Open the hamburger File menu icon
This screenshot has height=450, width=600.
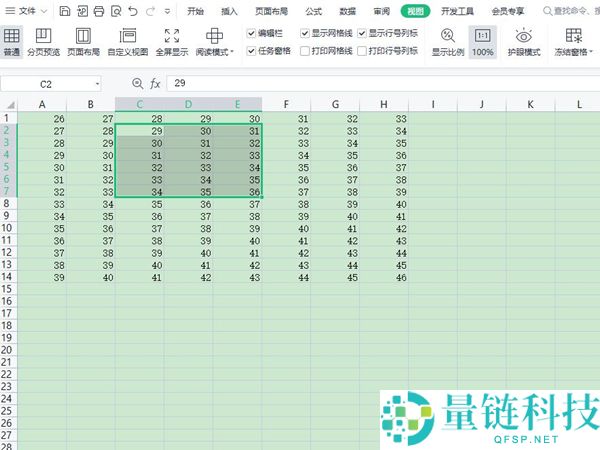point(10,11)
